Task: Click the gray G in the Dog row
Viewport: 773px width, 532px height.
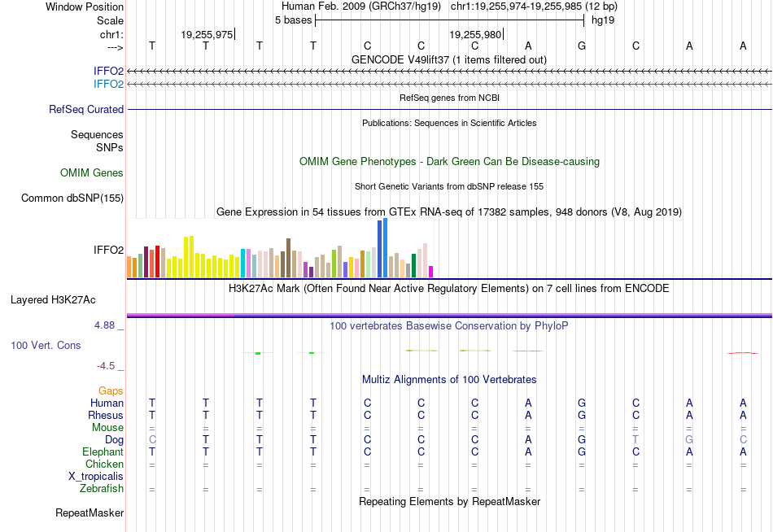Action: (x=689, y=440)
